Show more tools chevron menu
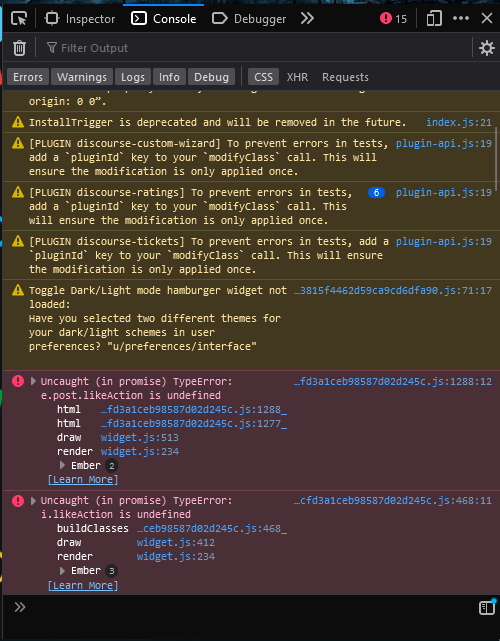 307,18
